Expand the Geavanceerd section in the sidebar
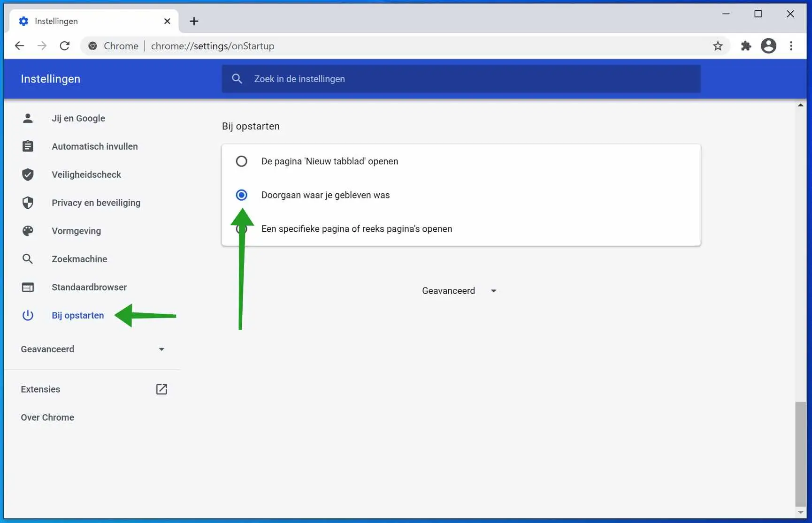The height and width of the screenshot is (523, 812). click(93, 349)
